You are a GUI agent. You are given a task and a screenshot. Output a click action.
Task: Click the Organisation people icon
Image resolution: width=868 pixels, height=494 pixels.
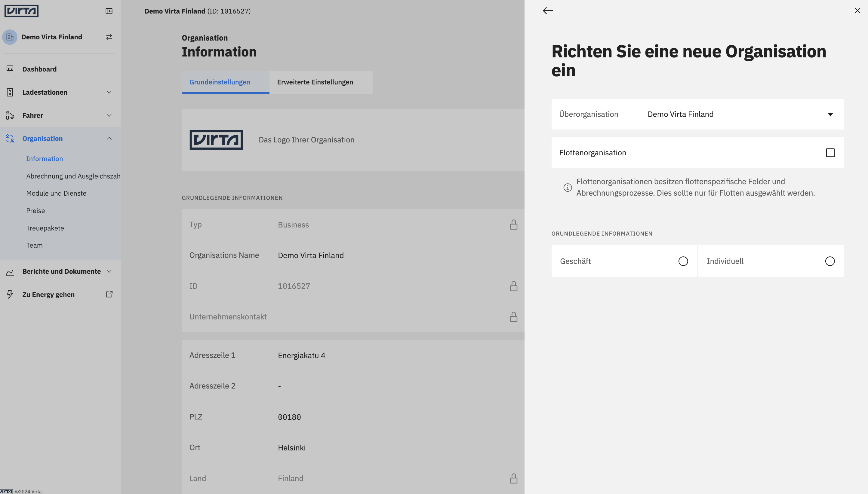pyautogui.click(x=10, y=139)
